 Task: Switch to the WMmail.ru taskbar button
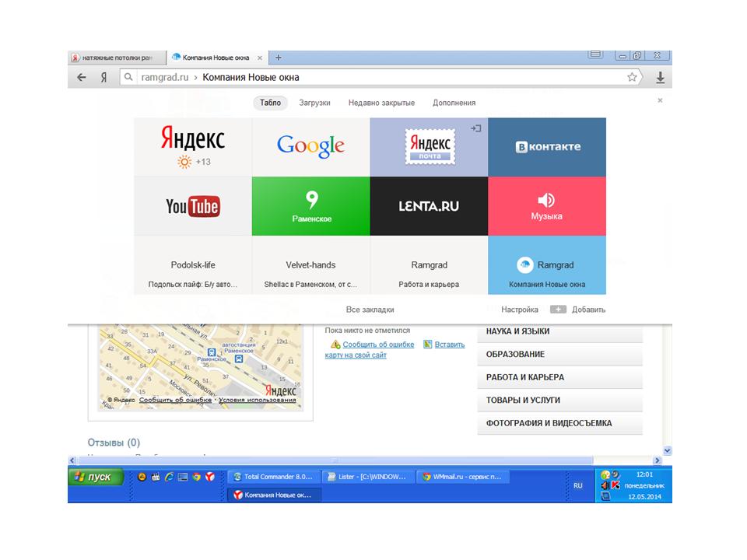point(462,477)
